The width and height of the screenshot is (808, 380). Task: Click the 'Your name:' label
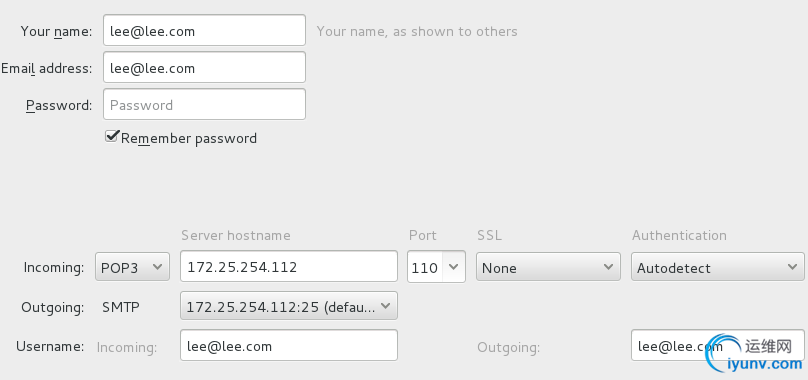pyautogui.click(x=56, y=31)
